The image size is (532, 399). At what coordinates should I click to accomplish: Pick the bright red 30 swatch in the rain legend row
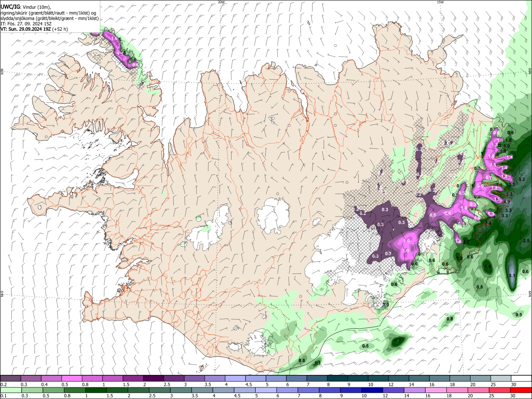[521, 390]
